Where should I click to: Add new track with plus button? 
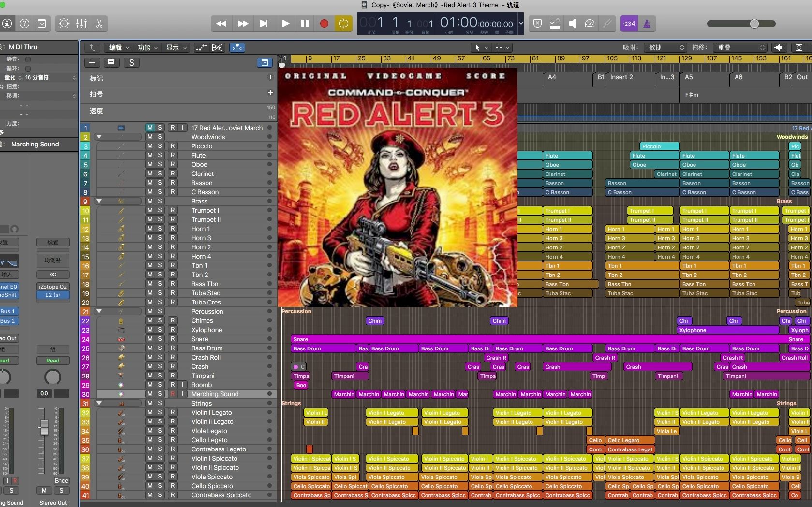[x=92, y=62]
